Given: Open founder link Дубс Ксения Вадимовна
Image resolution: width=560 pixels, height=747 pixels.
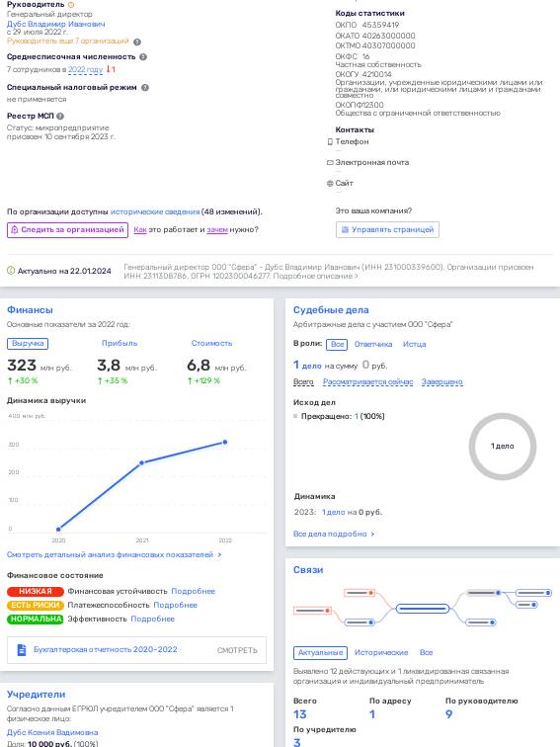Looking at the screenshot, I should [52, 733].
